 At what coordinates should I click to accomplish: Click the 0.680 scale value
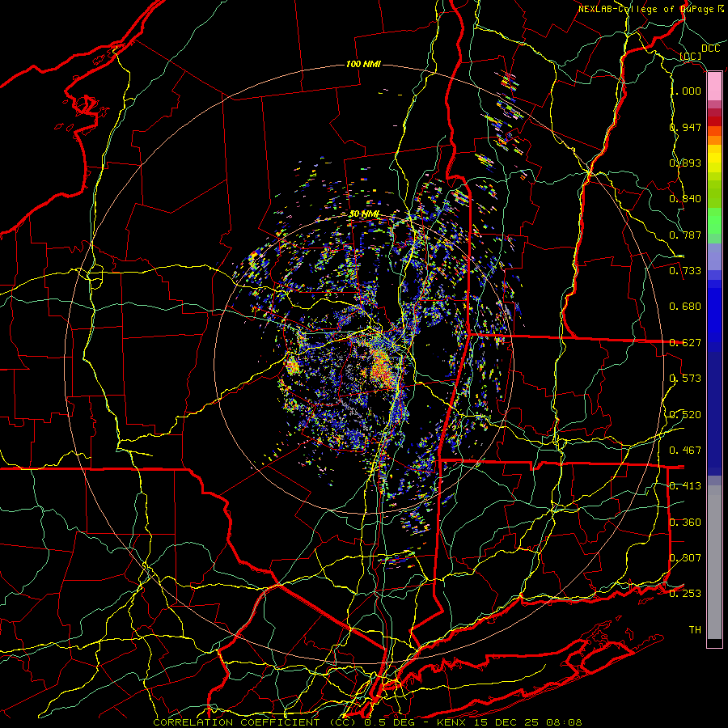pyautogui.click(x=685, y=307)
